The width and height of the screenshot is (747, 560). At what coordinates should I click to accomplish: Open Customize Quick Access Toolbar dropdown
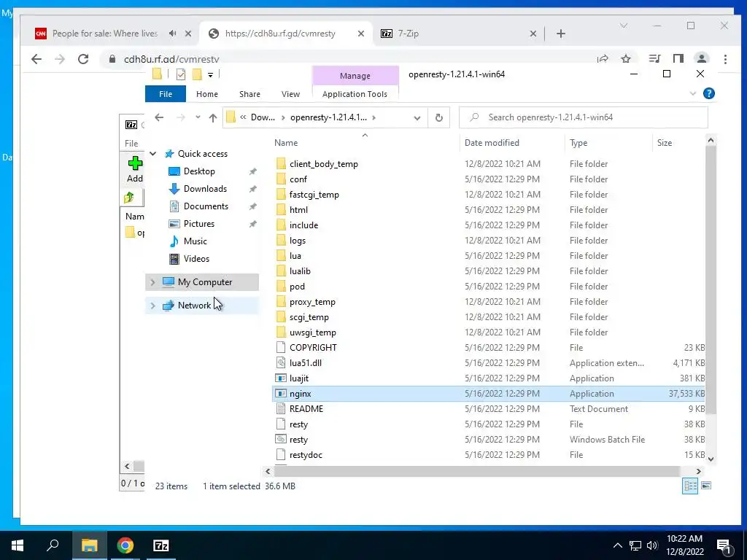[210, 75]
